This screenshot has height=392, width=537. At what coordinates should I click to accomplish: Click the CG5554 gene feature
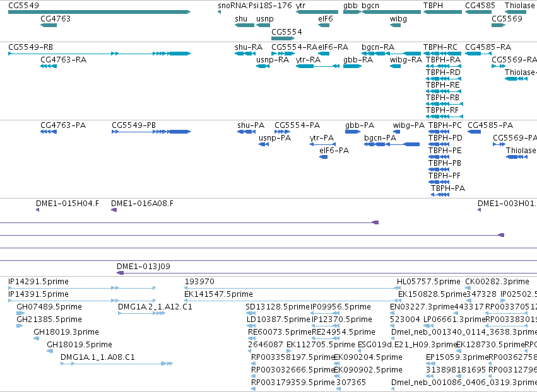coord(283,38)
